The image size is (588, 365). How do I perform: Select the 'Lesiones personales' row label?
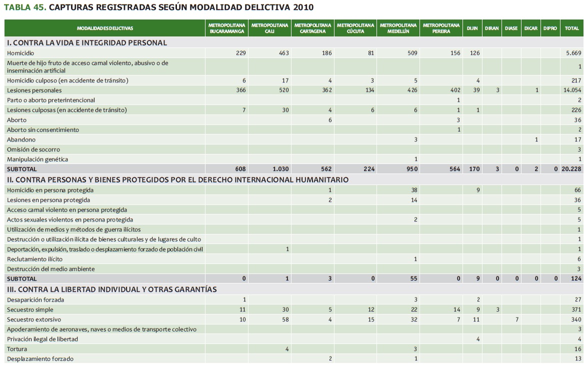(x=34, y=90)
